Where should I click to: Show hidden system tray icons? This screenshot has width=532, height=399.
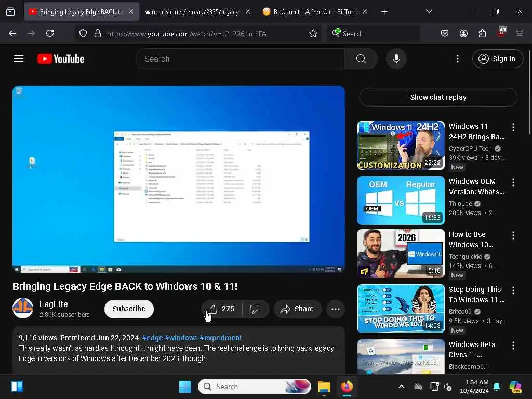(402, 387)
